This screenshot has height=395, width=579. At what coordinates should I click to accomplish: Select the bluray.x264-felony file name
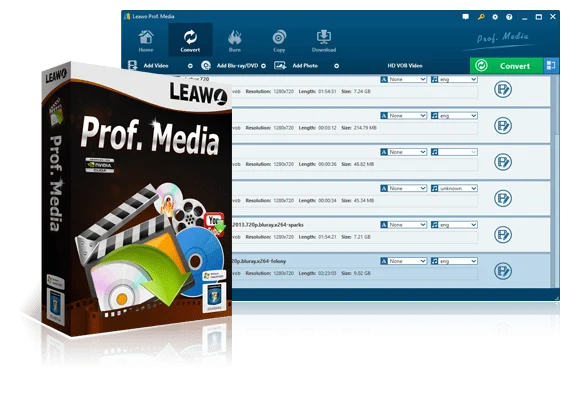[x=259, y=261]
